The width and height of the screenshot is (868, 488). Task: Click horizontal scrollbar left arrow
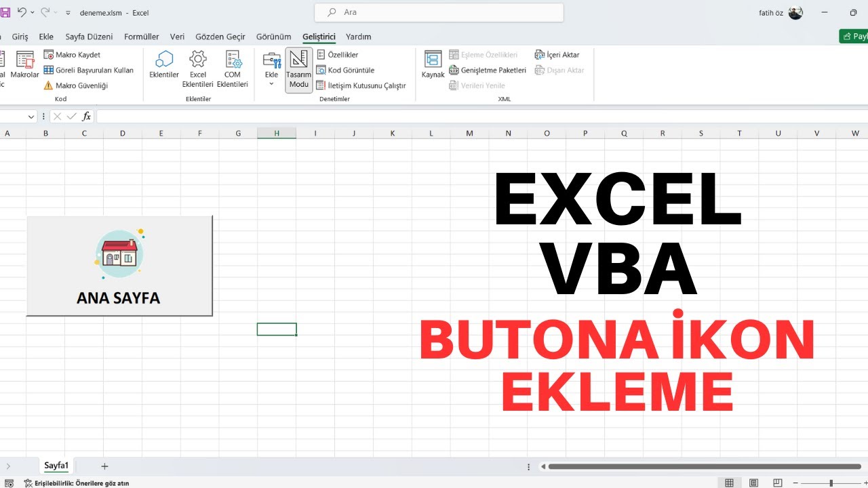[x=542, y=466]
